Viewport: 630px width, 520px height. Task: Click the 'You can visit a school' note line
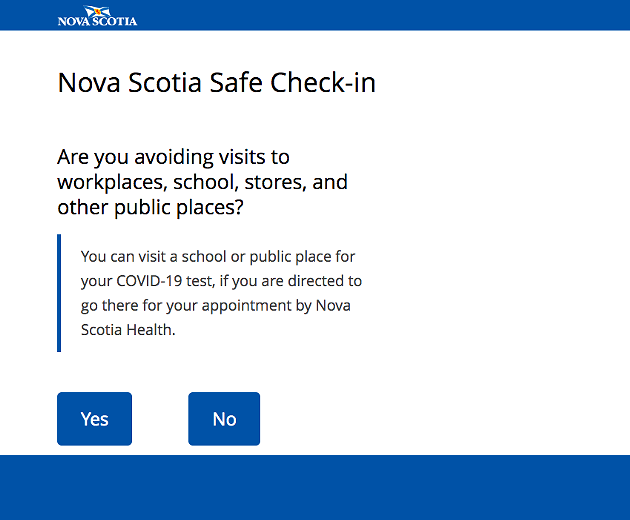click(x=218, y=257)
